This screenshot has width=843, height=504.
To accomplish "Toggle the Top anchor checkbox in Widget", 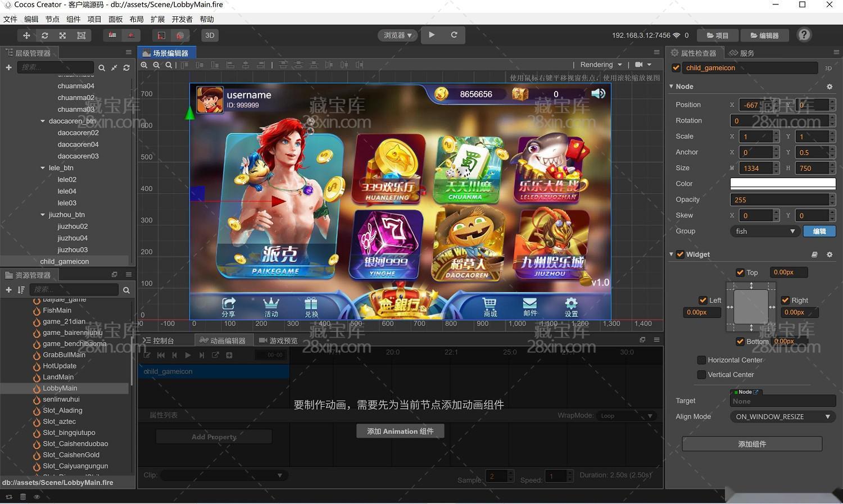I will pos(740,272).
